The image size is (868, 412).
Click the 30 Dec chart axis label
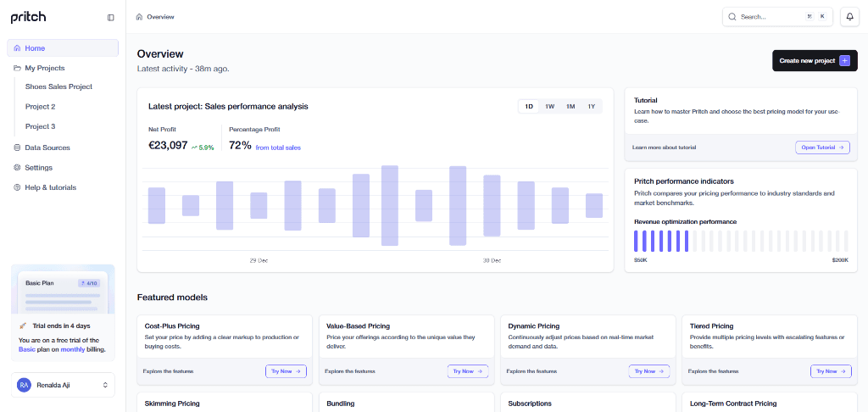[492, 260]
